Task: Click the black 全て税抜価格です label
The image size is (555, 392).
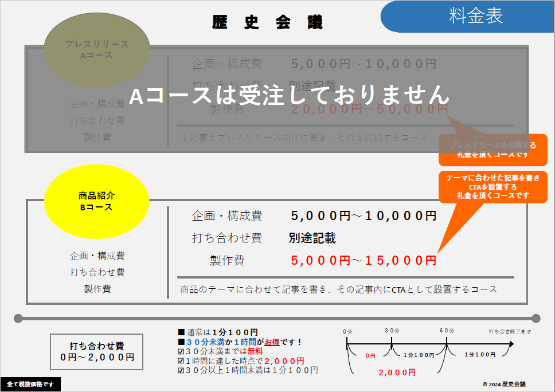Action: pyautogui.click(x=30, y=385)
